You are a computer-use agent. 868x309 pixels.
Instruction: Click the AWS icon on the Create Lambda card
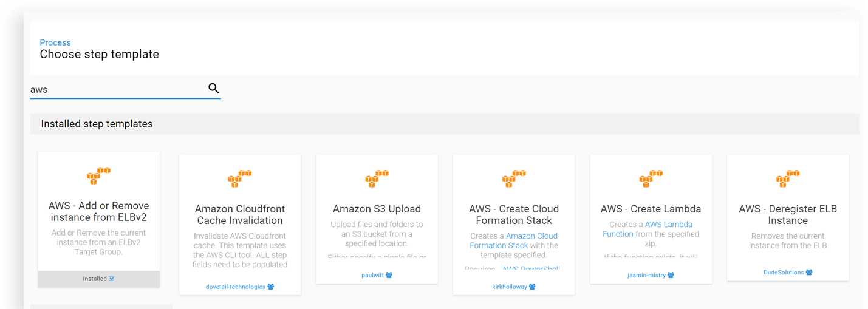coord(651,178)
